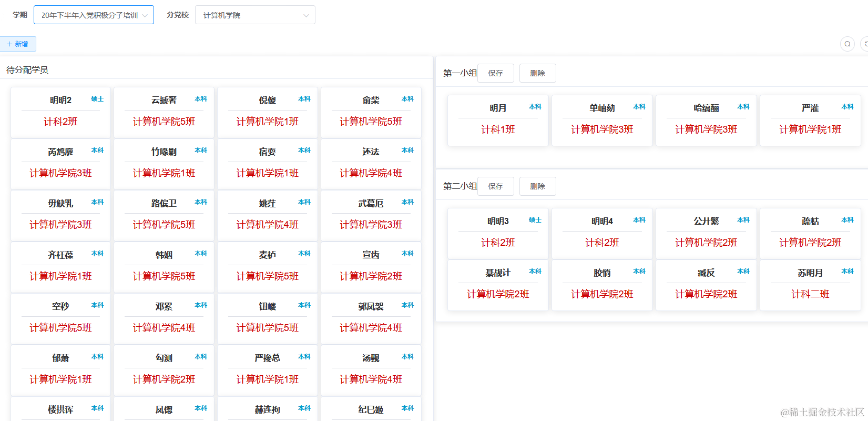Select student name 麦栌
The height and width of the screenshot is (421, 868).
pos(267,255)
